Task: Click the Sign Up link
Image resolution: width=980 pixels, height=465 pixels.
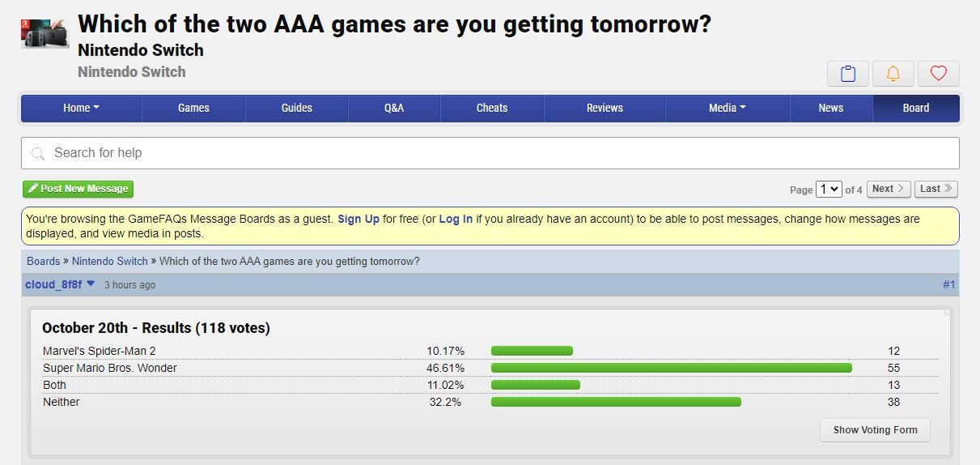Action: pos(358,219)
